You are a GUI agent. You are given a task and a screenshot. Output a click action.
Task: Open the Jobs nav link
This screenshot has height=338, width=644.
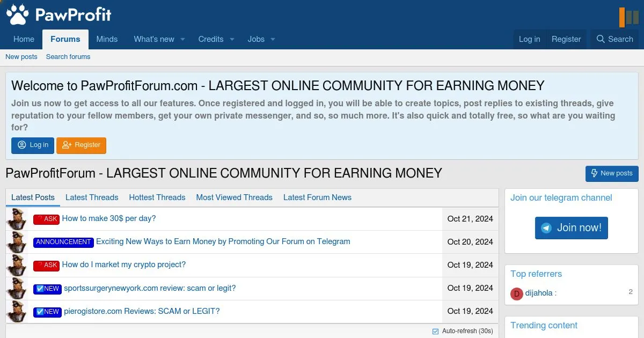tap(256, 39)
